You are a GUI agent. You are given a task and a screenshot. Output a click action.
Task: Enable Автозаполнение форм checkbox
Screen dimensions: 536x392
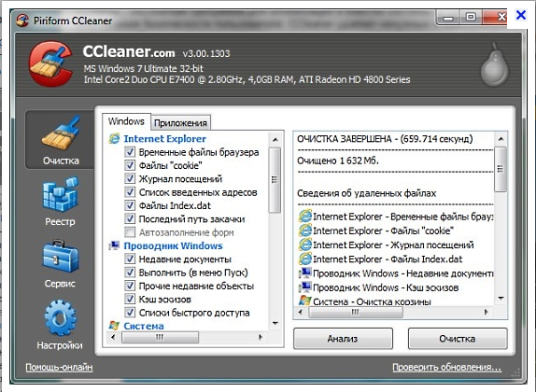[130, 232]
